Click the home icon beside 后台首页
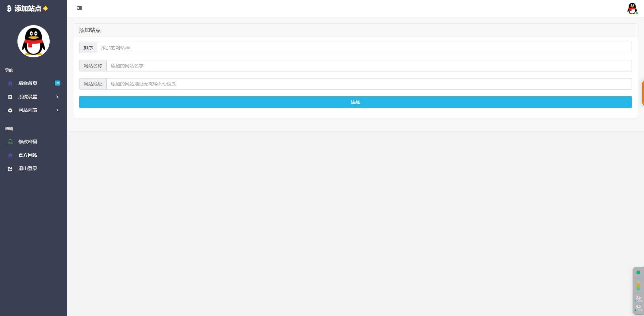Viewport: 644px width, 316px height. click(x=10, y=84)
